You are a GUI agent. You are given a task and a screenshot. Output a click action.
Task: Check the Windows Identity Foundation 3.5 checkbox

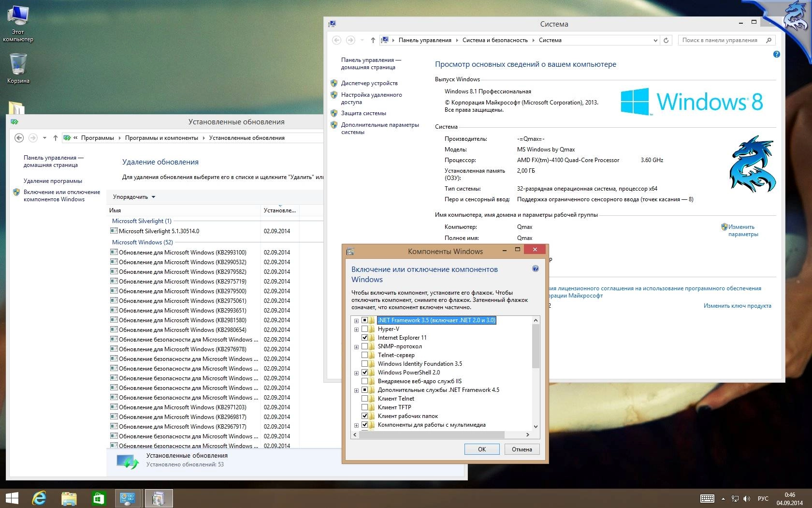[365, 364]
